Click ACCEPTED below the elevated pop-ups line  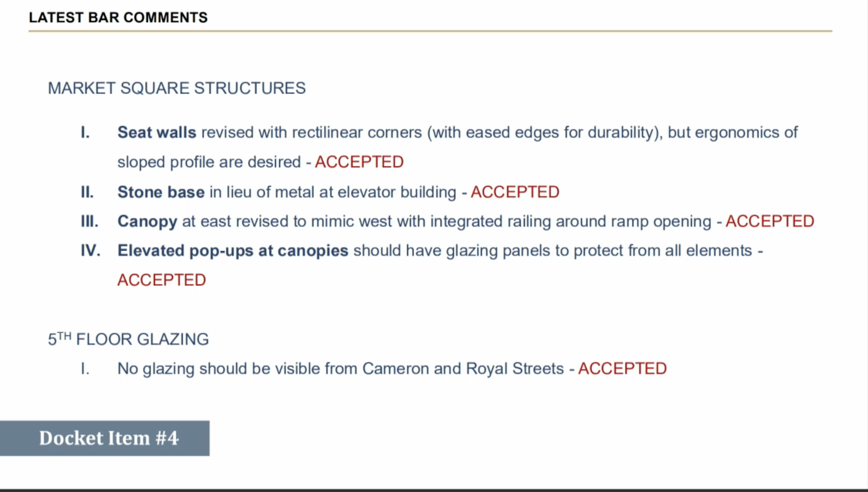(x=162, y=280)
